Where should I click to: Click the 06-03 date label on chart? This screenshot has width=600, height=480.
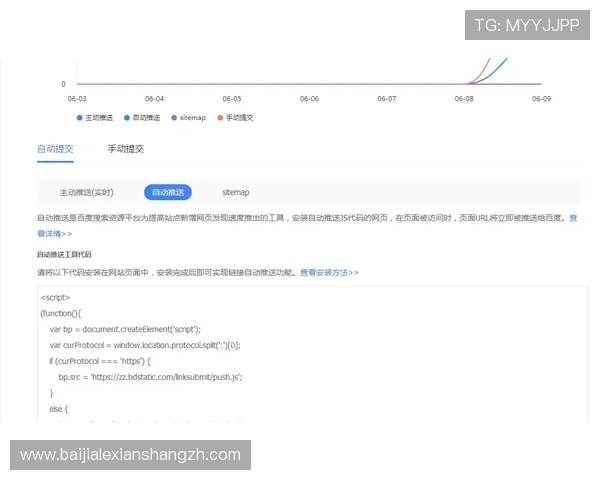(x=77, y=99)
